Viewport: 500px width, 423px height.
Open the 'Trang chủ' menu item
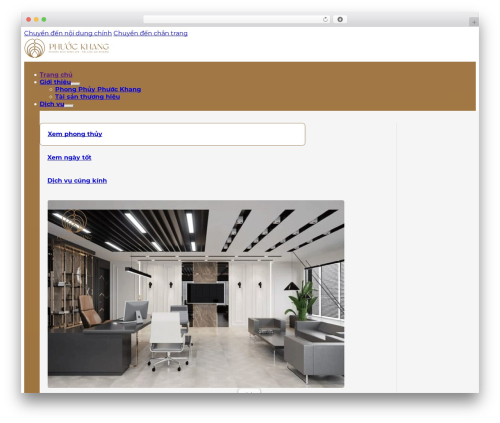tap(56, 75)
